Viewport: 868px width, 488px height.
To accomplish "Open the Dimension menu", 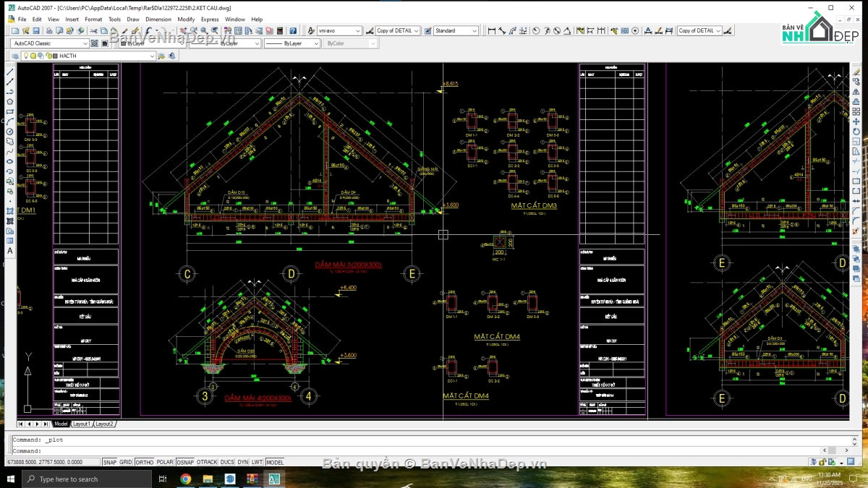I will click(158, 20).
